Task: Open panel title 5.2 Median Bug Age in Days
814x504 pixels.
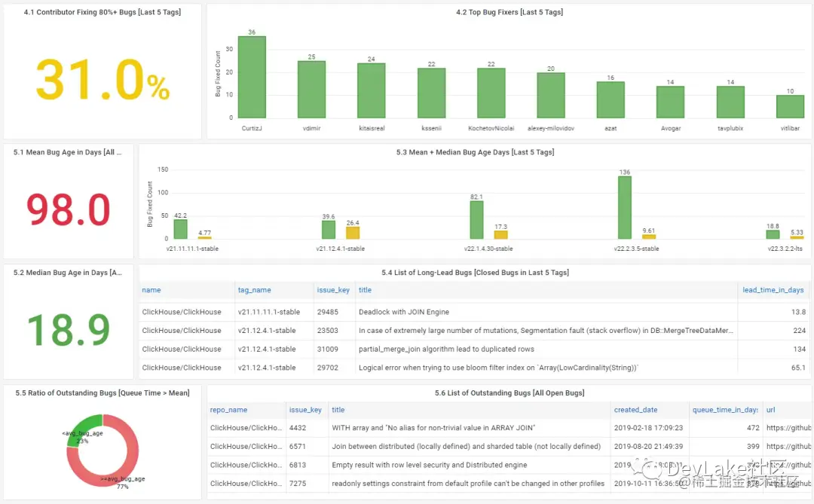Action: pos(68,273)
